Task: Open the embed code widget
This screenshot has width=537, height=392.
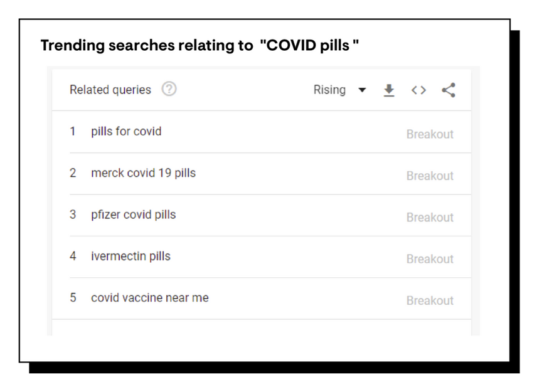Action: click(418, 90)
